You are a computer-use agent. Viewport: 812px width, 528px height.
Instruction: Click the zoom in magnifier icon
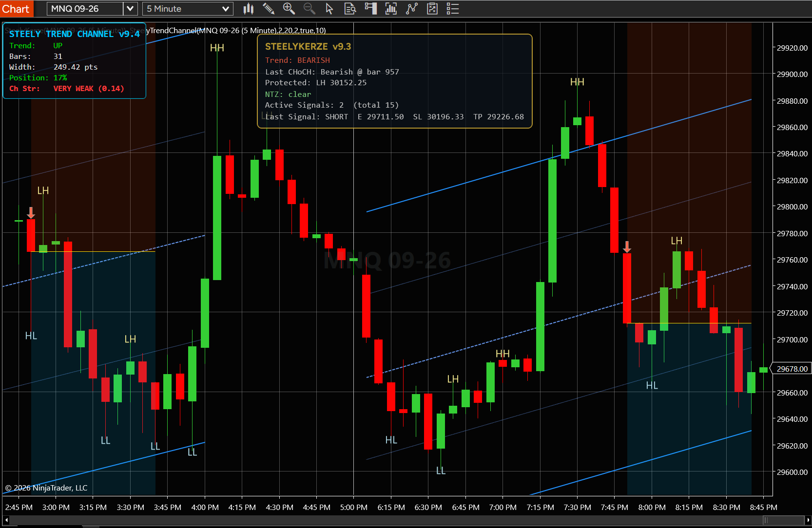coord(289,8)
